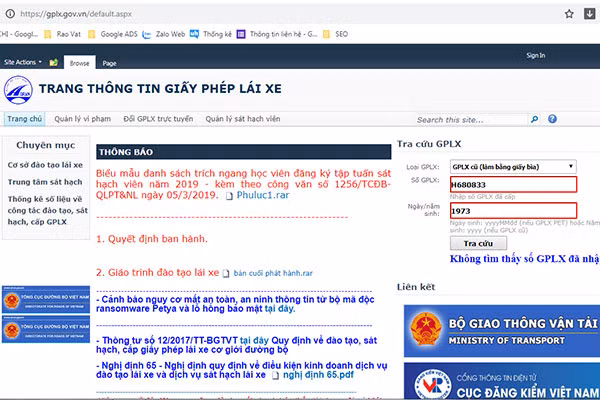The image size is (600, 400).
Task: Open the Cục Đăng Kiểm Việt Nam banner
Action: pyautogui.click(x=502, y=382)
